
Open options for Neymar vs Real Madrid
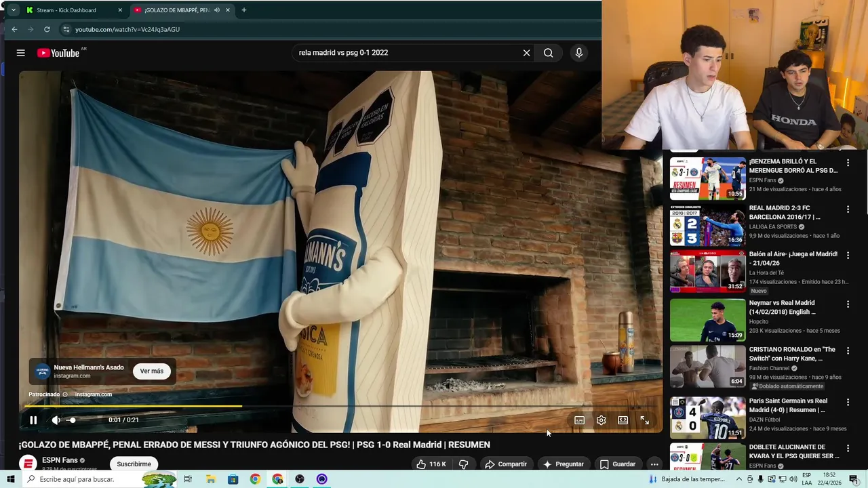[848, 304]
